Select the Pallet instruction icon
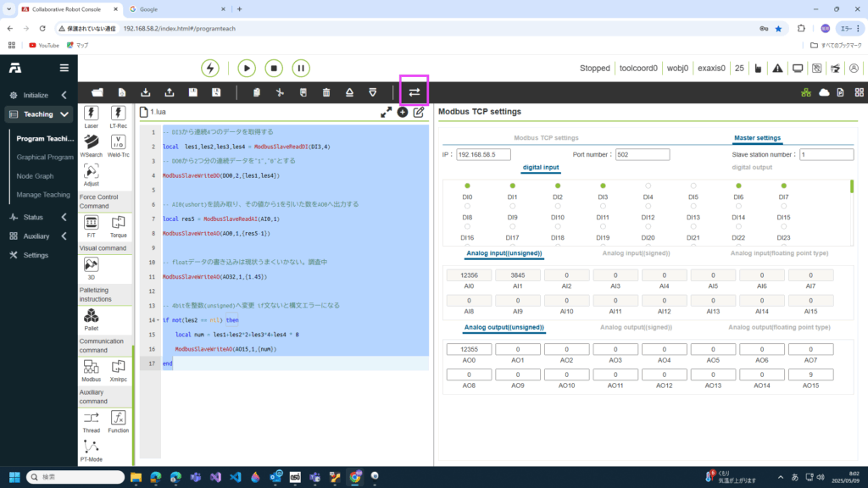 tap(92, 319)
